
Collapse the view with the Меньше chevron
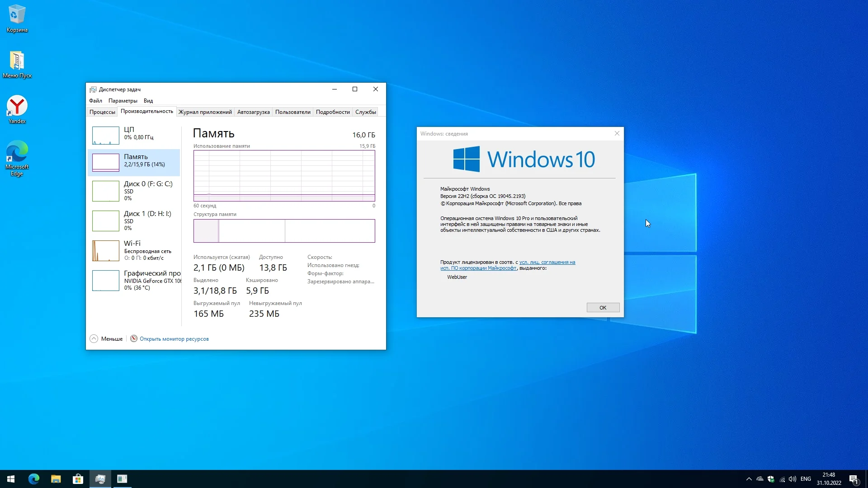coord(94,339)
